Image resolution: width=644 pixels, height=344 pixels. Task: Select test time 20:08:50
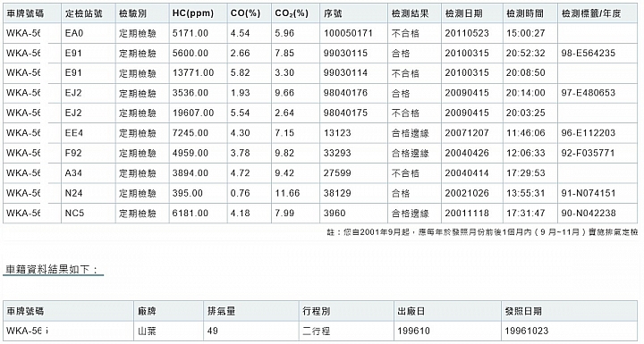click(x=526, y=73)
